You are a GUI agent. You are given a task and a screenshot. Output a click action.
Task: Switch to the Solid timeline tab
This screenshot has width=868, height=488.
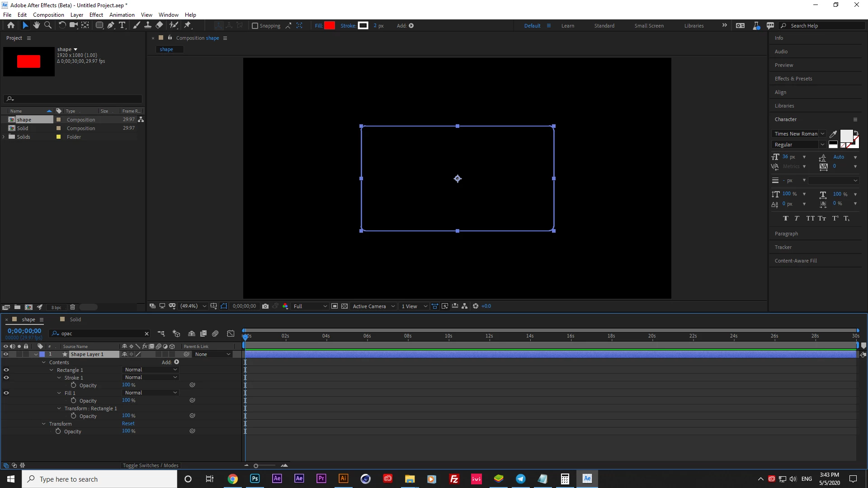click(75, 319)
